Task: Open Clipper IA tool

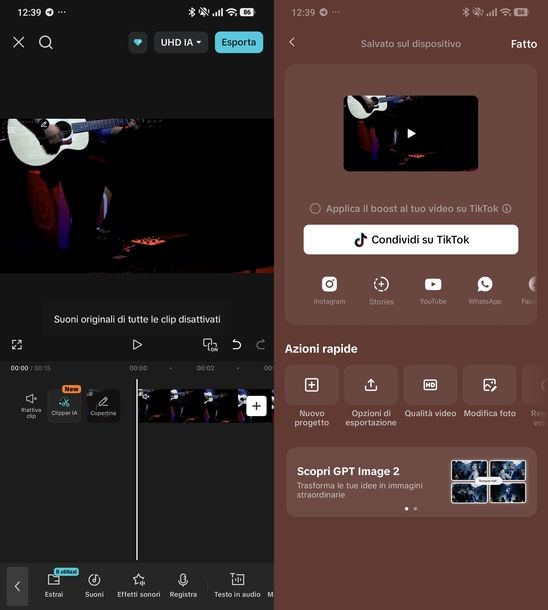Action: click(64, 405)
